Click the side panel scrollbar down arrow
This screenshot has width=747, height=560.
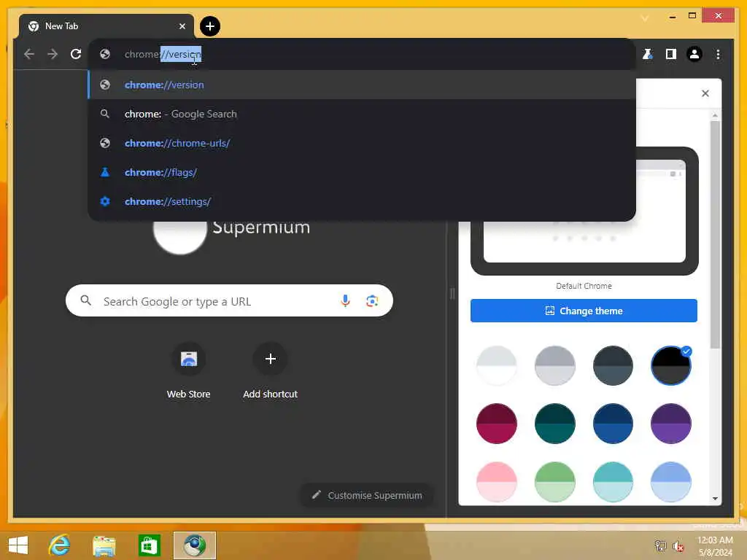(x=715, y=499)
